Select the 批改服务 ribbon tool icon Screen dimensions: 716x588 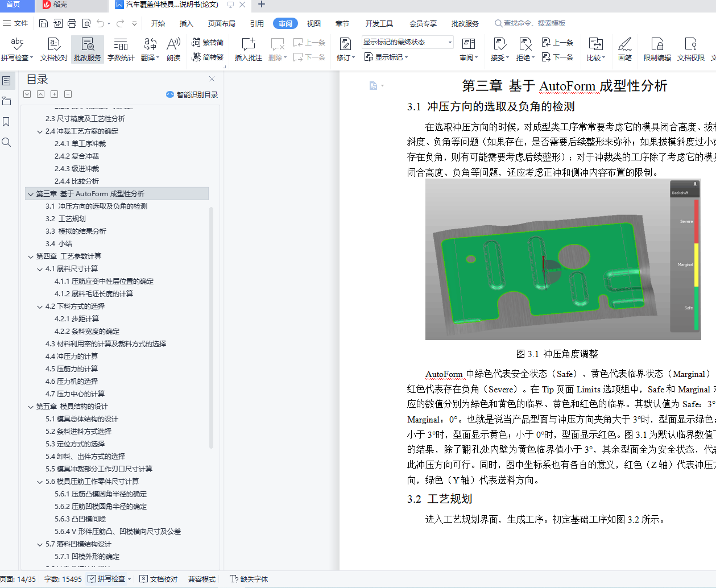click(88, 49)
